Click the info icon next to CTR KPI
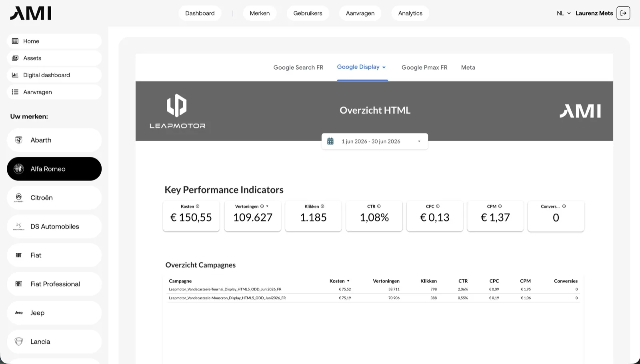 pyautogui.click(x=379, y=206)
